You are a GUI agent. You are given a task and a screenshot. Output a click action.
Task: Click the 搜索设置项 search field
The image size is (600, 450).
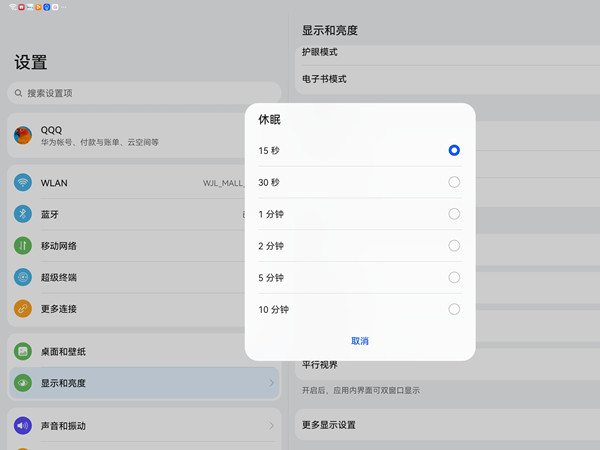(x=143, y=93)
